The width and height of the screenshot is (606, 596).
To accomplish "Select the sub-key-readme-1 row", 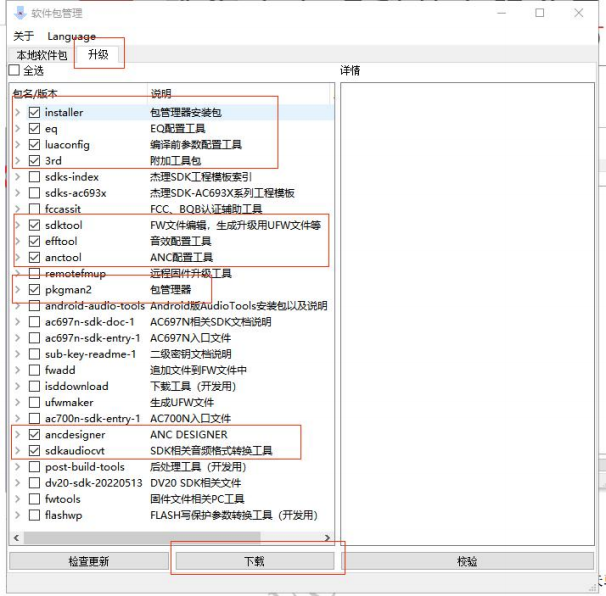I will [x=172, y=354].
